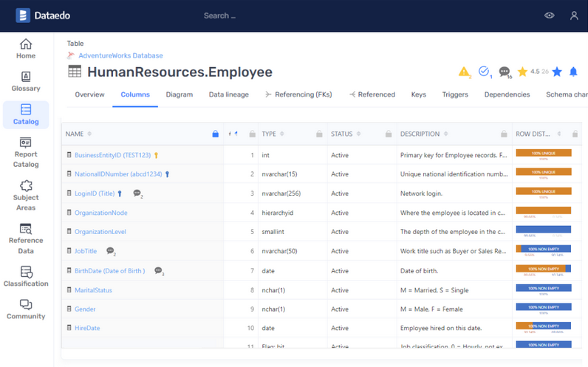Sort by STATUS column arrows

358,134
